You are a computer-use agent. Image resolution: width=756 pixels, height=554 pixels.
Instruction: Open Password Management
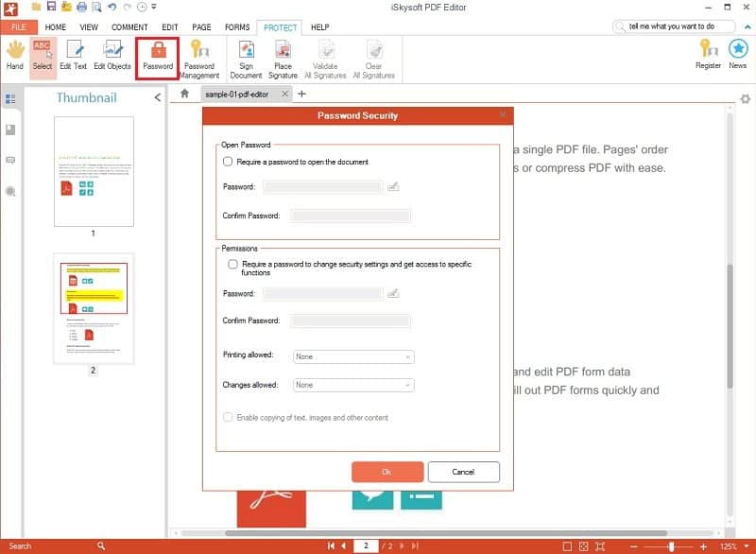coord(199,57)
